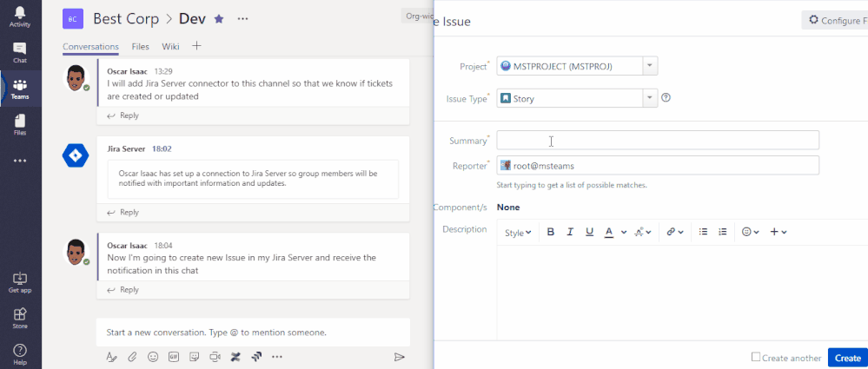This screenshot has width=868, height=369.
Task: Open the Help icon in the sidebar
Action: tap(20, 354)
